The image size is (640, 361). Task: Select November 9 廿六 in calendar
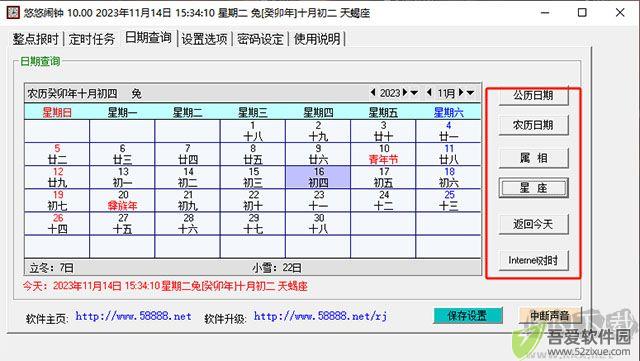point(318,154)
